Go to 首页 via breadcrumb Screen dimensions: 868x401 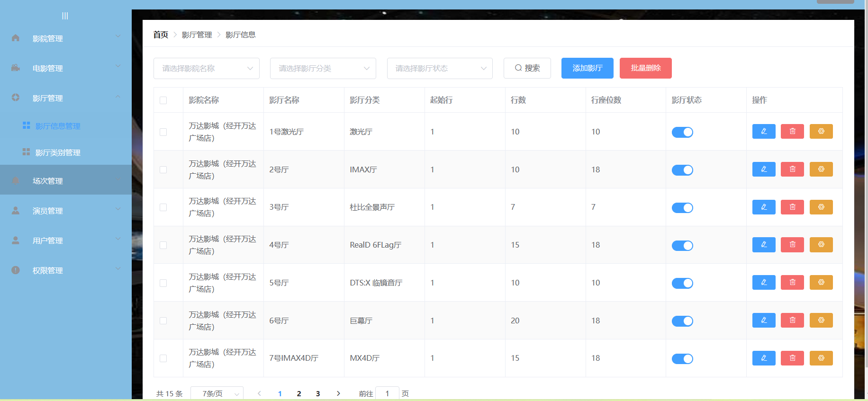(161, 35)
